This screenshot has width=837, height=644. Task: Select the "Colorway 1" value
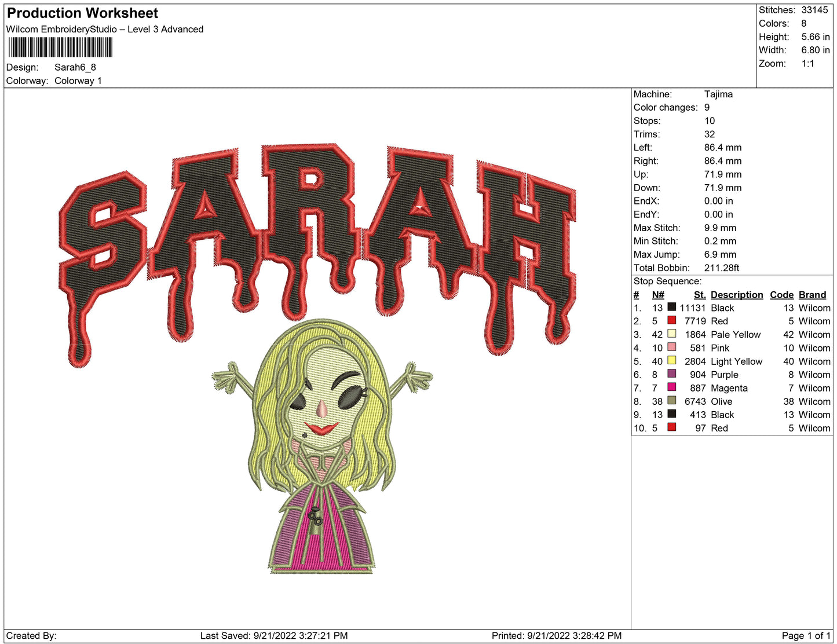pos(78,80)
